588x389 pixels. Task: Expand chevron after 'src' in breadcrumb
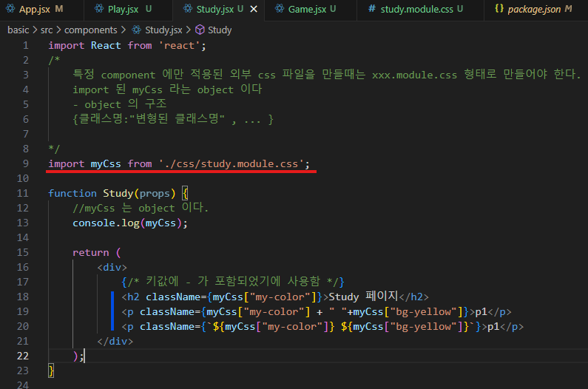[x=58, y=30]
